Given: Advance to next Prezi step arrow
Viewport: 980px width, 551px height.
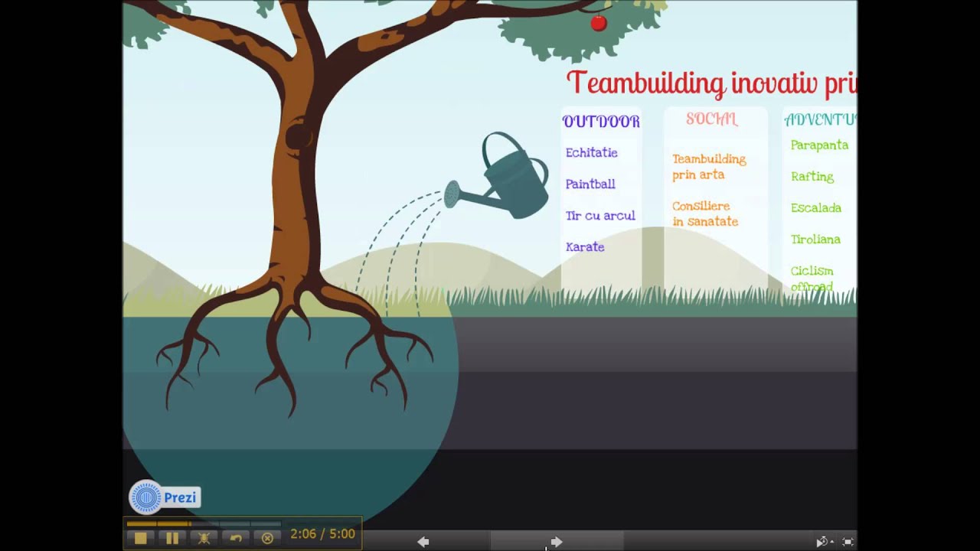Looking at the screenshot, I should pyautogui.click(x=557, y=542).
